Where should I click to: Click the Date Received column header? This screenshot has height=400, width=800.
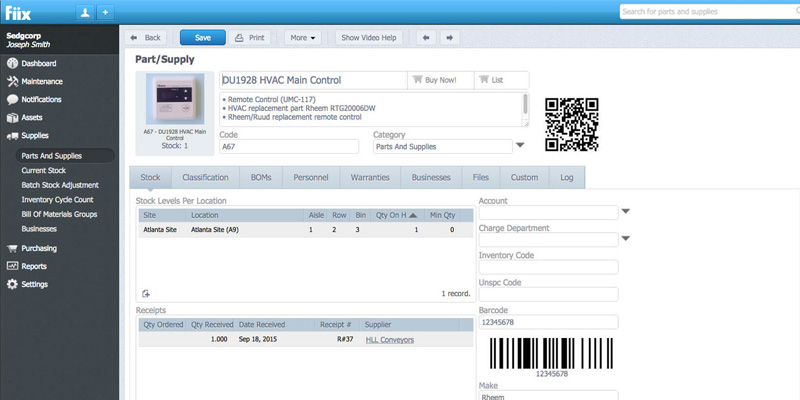274,325
